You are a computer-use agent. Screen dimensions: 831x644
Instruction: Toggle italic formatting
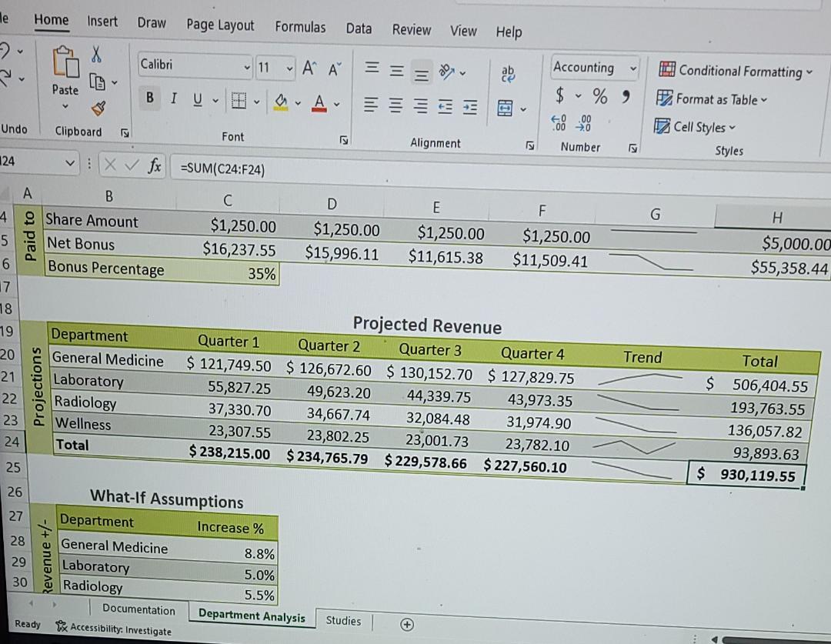point(173,98)
